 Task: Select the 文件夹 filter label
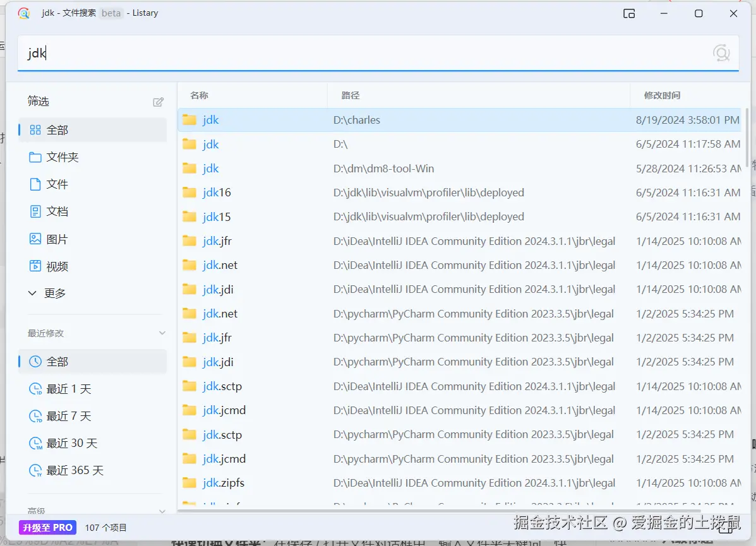click(62, 157)
